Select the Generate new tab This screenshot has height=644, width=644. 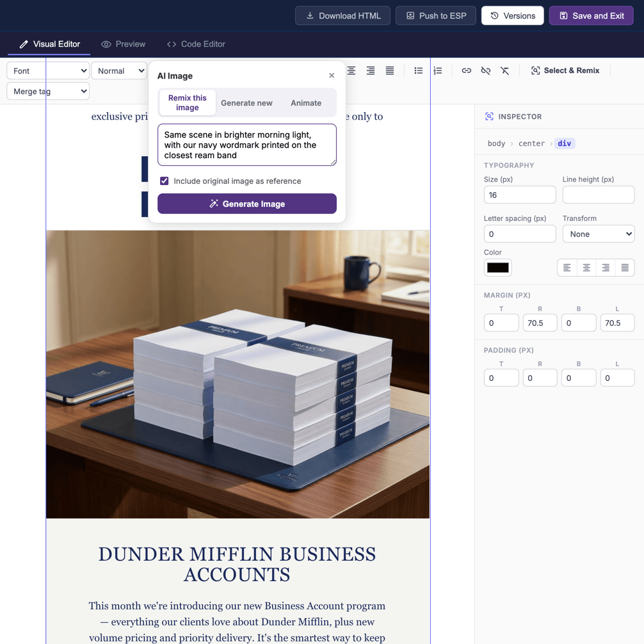point(246,103)
